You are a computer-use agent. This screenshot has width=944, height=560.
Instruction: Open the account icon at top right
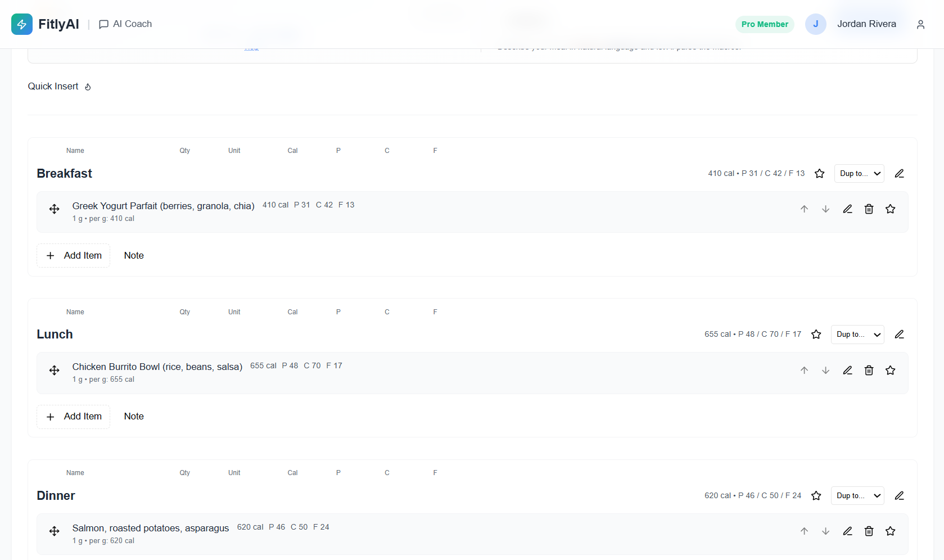coord(920,24)
